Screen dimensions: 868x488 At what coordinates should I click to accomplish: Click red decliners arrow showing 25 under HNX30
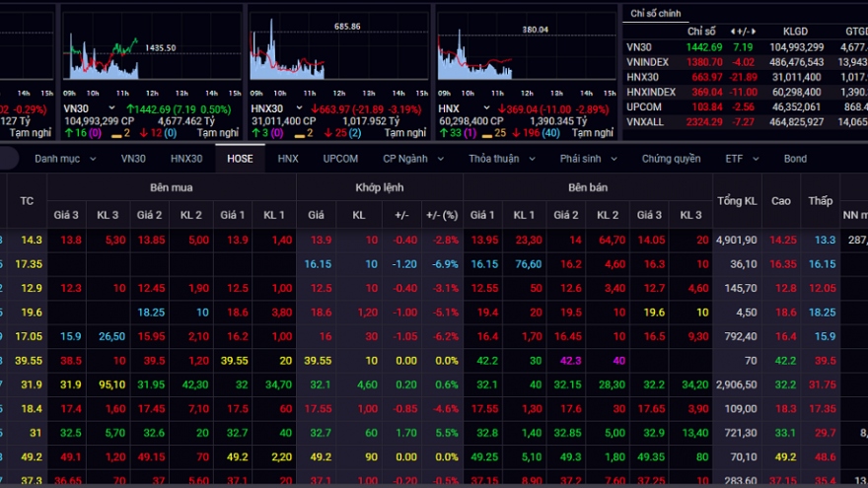point(331,132)
